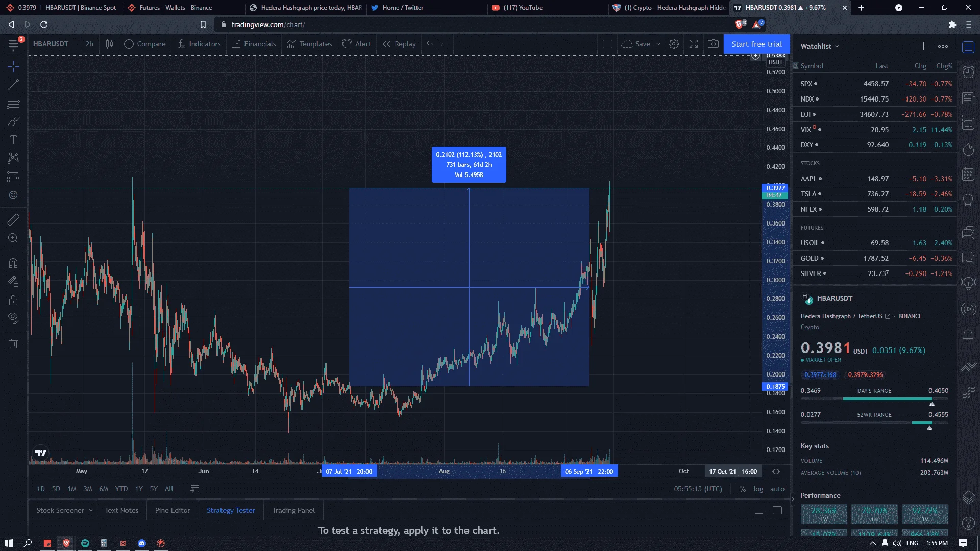Open the chart patterns tool
Screen dimensions: 980x551
pyautogui.click(x=13, y=158)
